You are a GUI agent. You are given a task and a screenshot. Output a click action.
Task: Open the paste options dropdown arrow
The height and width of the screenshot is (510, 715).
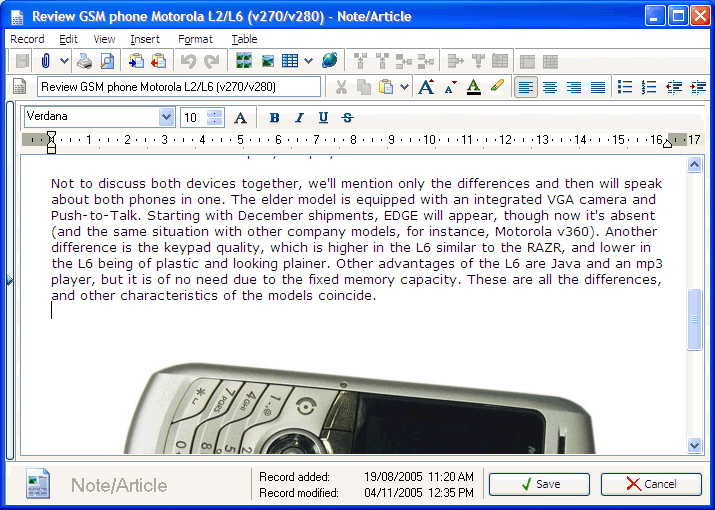point(404,88)
